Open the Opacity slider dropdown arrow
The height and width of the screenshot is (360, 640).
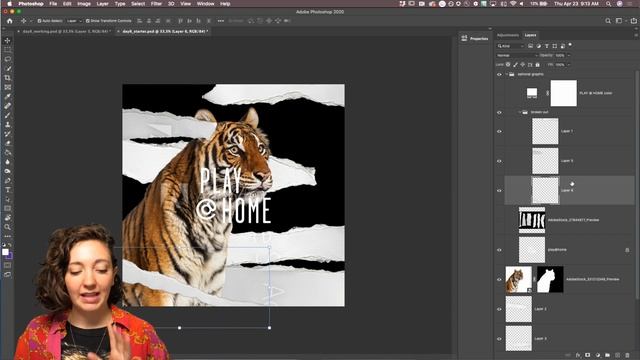coord(569,55)
